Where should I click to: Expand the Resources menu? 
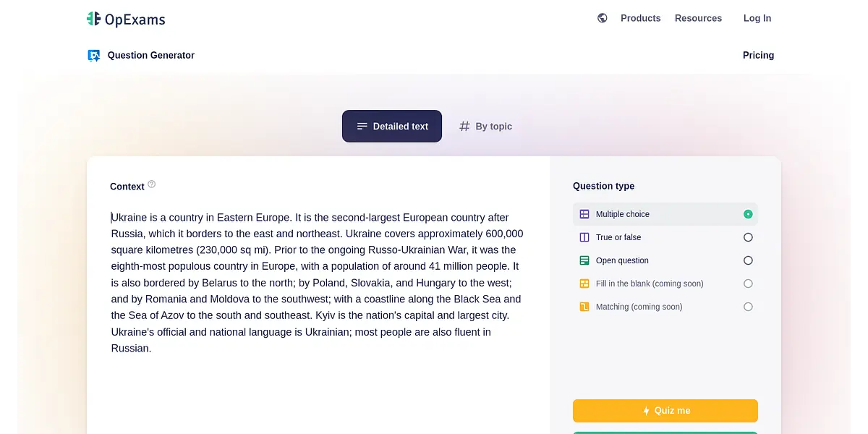tap(698, 18)
